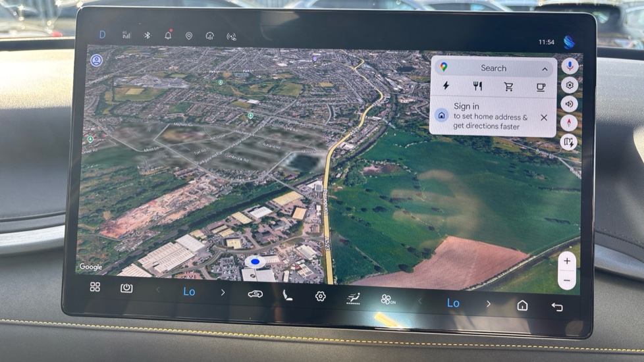Tap the phone connectivity status icon
This screenshot has height=362, width=644.
[232, 37]
